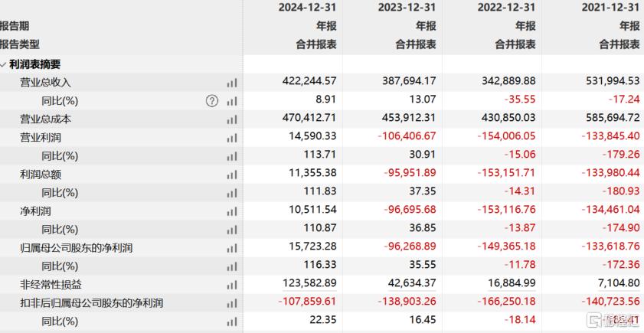Click the 2022-12-31 period header
644x333 pixels.
pyautogui.click(x=506, y=7)
